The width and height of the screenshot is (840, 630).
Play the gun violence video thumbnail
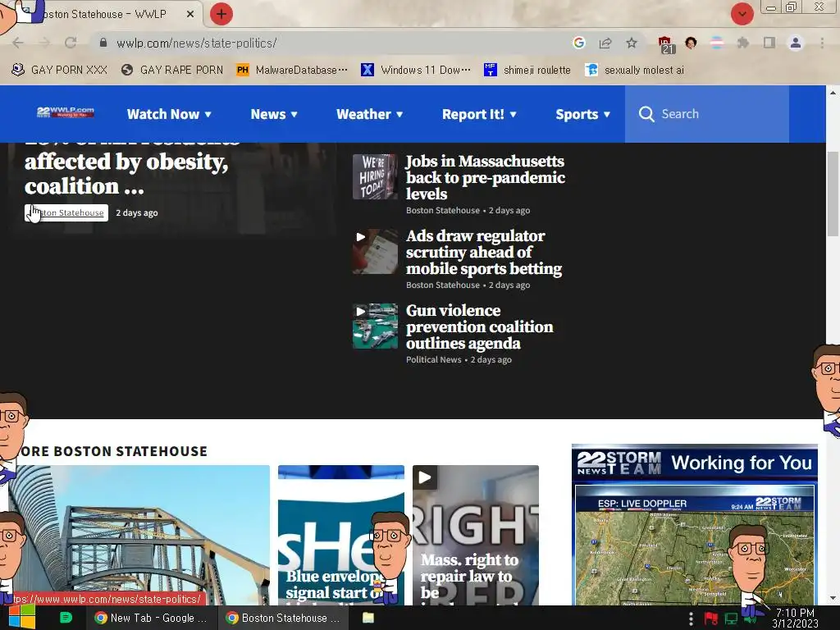375,326
